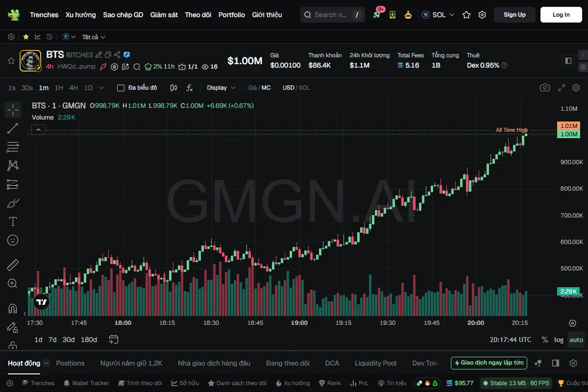Expand the Hoạt động tab dropdown
The image size is (588, 392).
pyautogui.click(x=46, y=363)
